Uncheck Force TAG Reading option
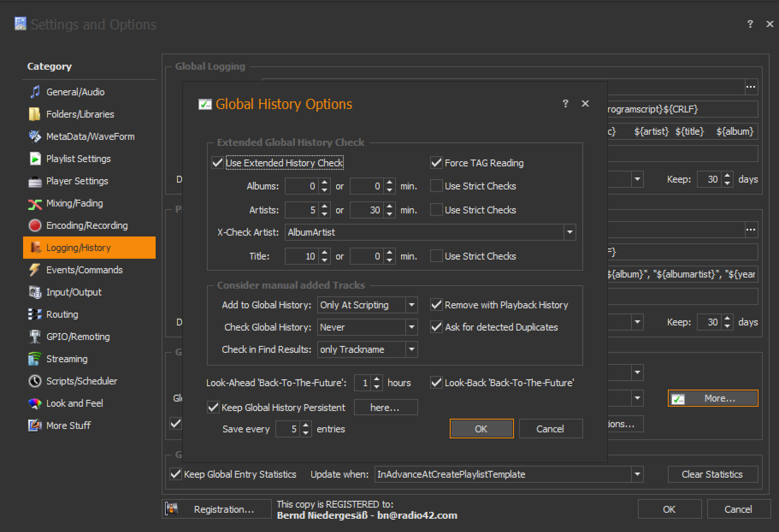 click(x=436, y=163)
